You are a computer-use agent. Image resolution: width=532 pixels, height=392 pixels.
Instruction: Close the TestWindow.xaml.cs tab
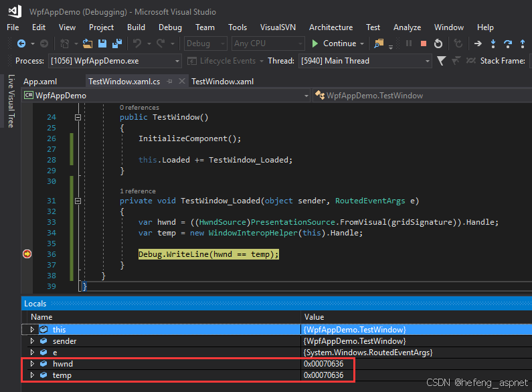(182, 81)
